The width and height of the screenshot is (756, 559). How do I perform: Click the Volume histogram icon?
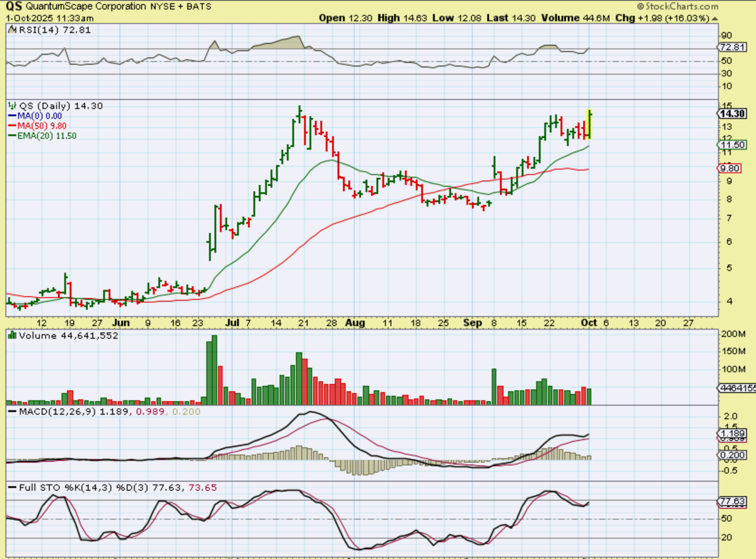[12, 336]
